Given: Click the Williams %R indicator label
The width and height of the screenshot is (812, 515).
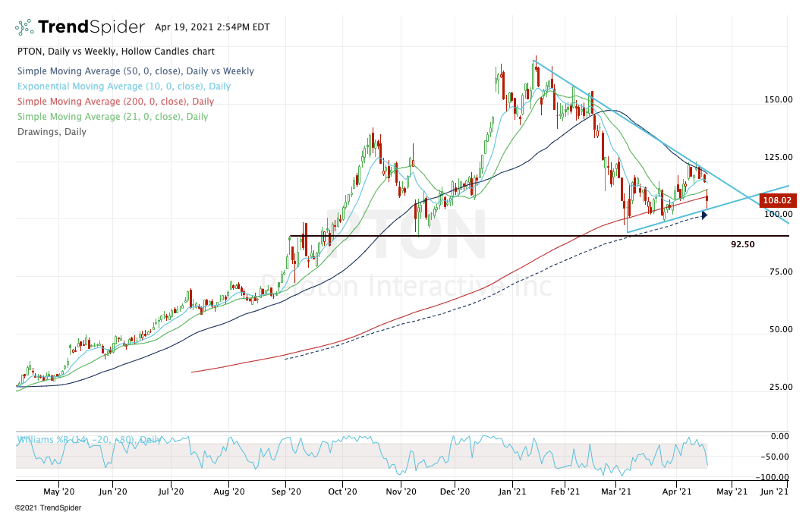Looking at the screenshot, I should pos(89,439).
